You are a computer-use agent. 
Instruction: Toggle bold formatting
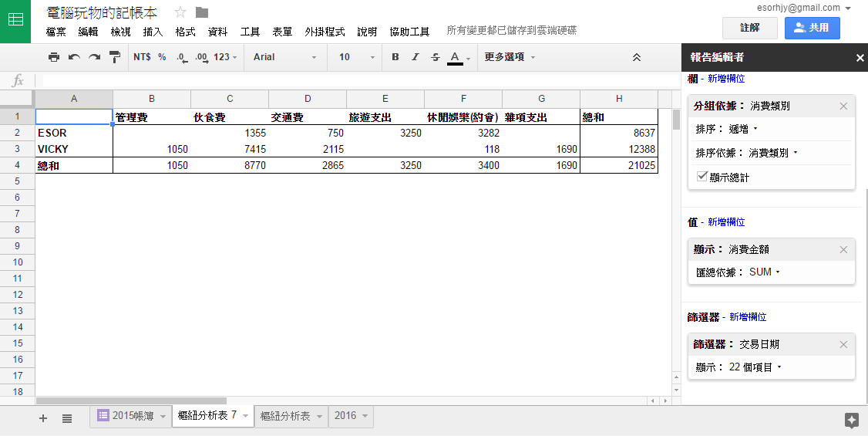pyautogui.click(x=395, y=57)
